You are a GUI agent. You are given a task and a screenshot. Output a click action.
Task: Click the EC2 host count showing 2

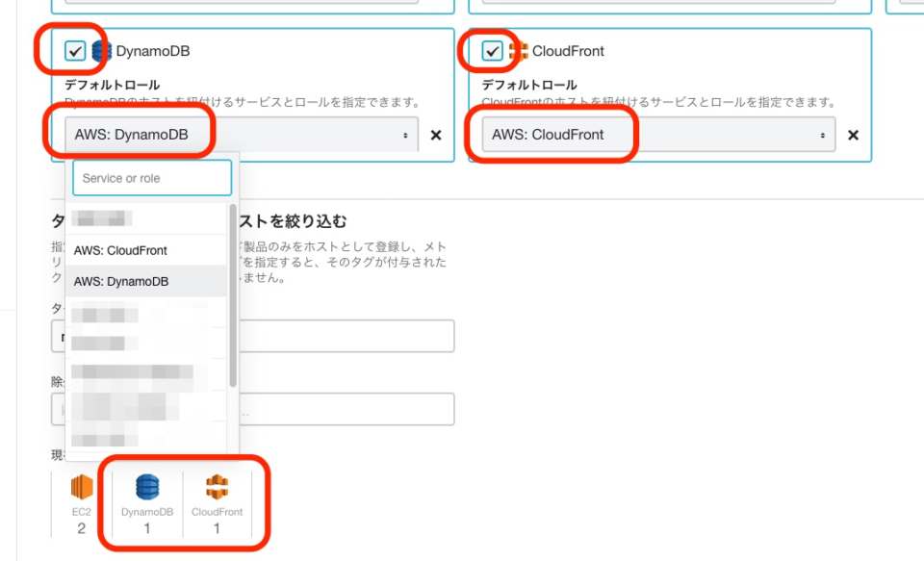[x=81, y=527]
